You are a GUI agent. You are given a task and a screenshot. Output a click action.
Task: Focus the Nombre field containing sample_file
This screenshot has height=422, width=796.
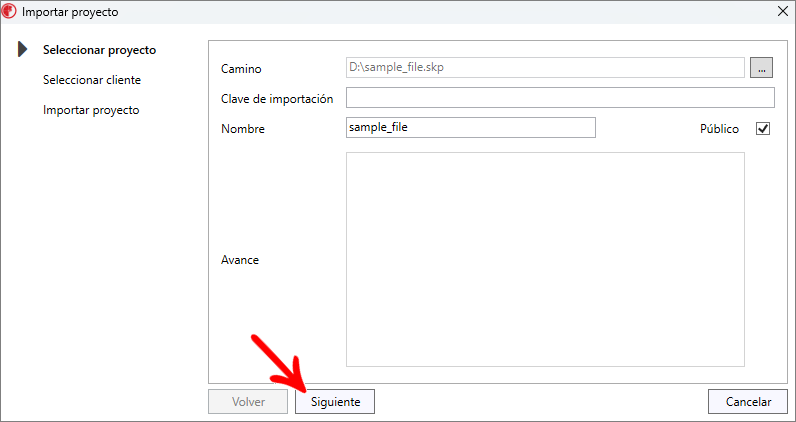(x=470, y=128)
